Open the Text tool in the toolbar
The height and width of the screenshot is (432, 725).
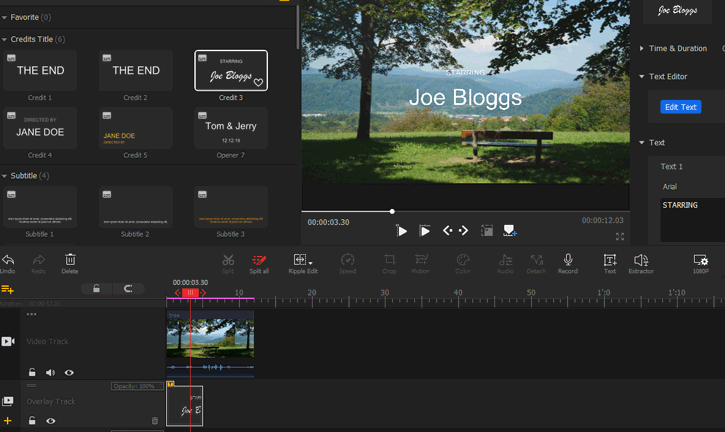pyautogui.click(x=610, y=260)
